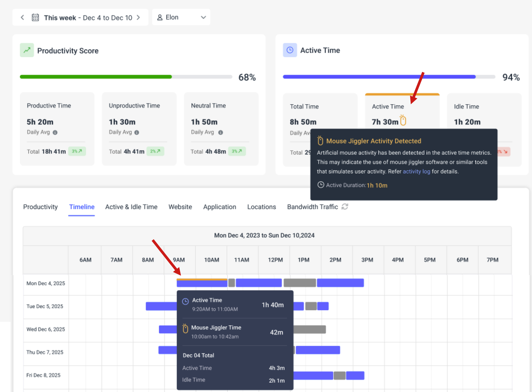532x392 pixels.
Task: Click the green Productivity Score progress bar
Action: click(x=96, y=77)
